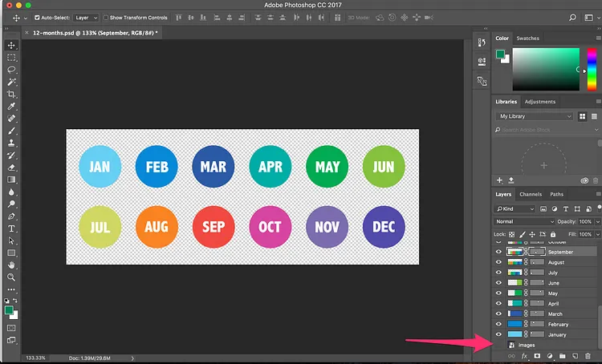Select the Pen tool
This screenshot has width=602, height=364.
click(x=11, y=216)
